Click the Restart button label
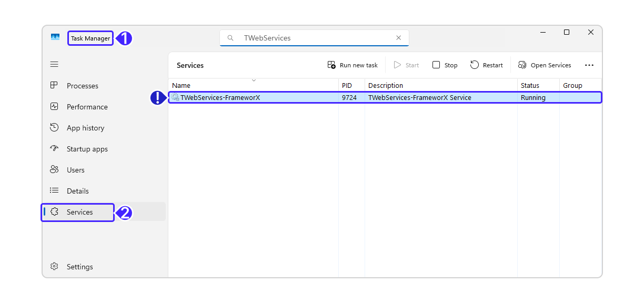 click(493, 65)
